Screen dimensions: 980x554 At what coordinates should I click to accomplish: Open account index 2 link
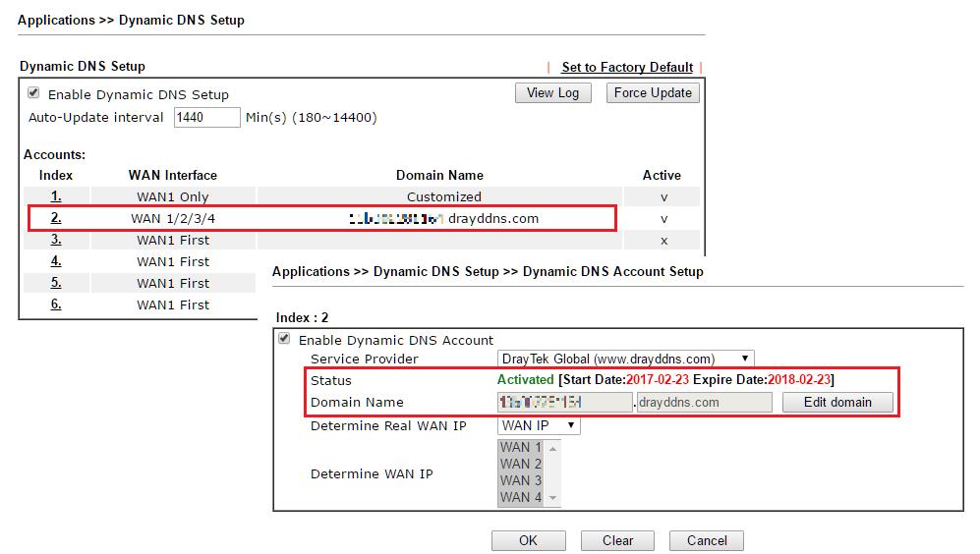[56, 218]
